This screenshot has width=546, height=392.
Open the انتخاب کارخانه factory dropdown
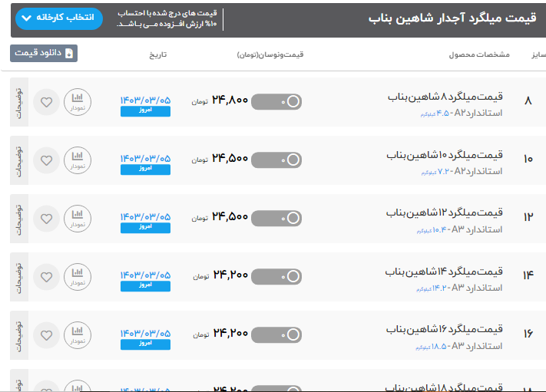coord(58,18)
